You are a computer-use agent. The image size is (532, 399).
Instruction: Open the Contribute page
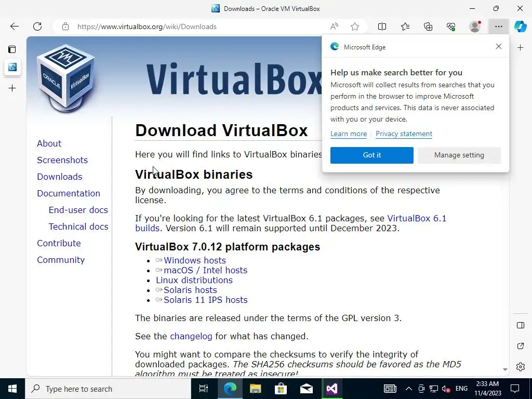coord(59,243)
